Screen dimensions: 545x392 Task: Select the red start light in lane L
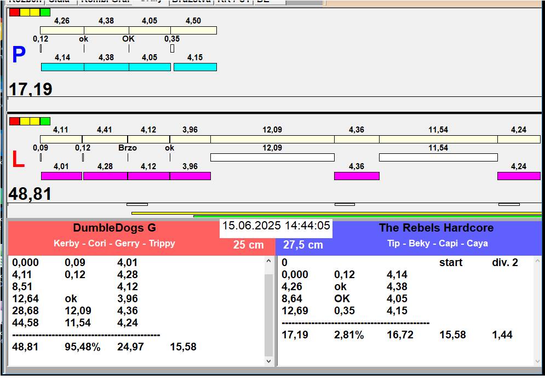15,121
